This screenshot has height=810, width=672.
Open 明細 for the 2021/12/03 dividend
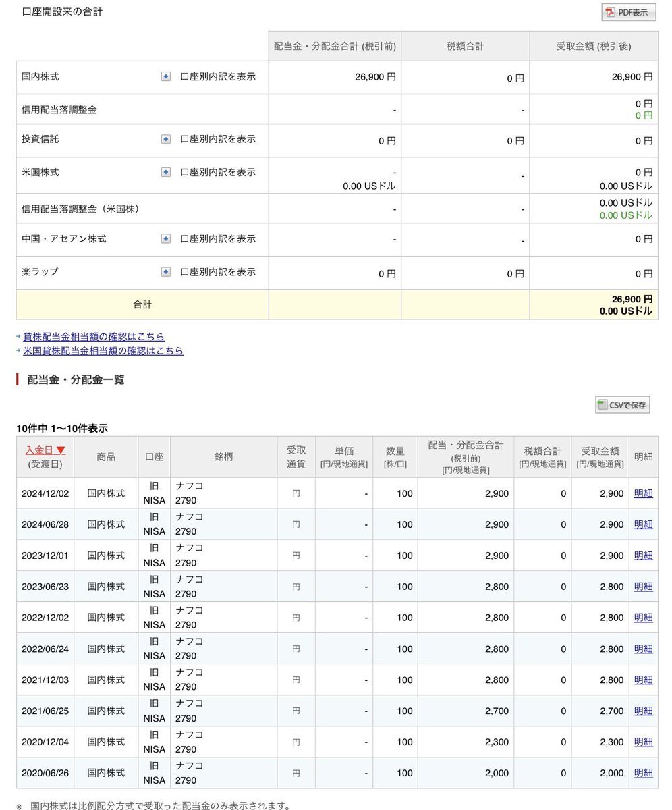(x=643, y=680)
